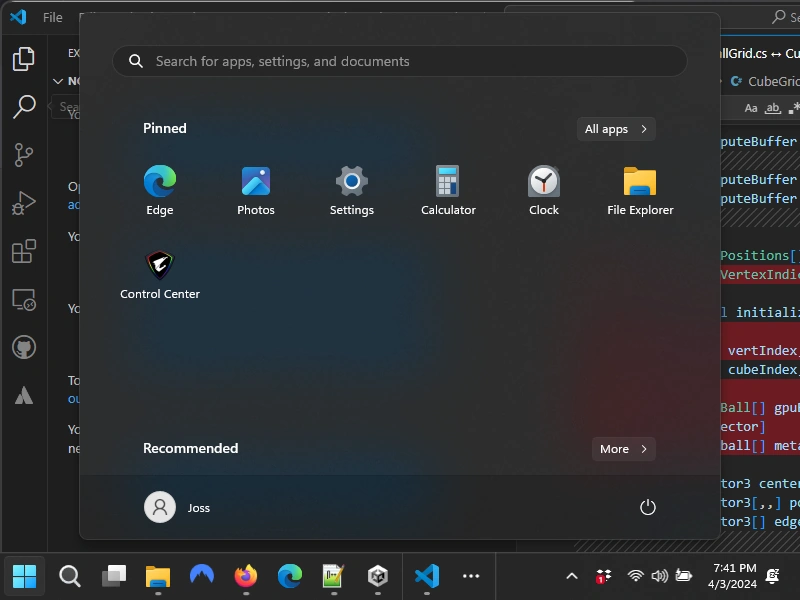Open the Wi-Fi network tray icon
800x600 pixels.
[x=635, y=577]
